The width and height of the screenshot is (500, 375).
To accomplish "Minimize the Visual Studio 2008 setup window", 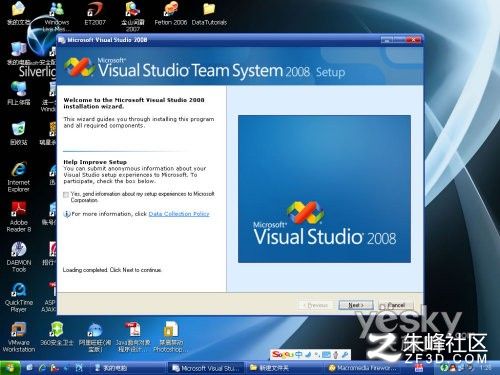I will click(387, 40).
